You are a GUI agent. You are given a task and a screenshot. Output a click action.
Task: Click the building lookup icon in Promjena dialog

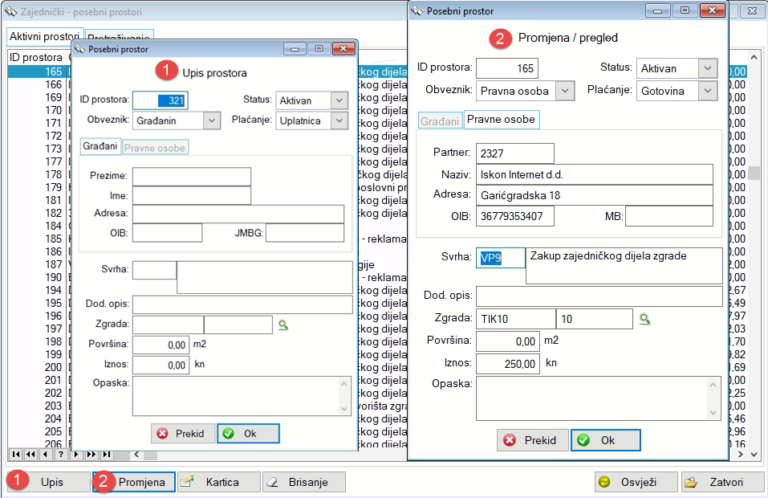[x=646, y=319]
